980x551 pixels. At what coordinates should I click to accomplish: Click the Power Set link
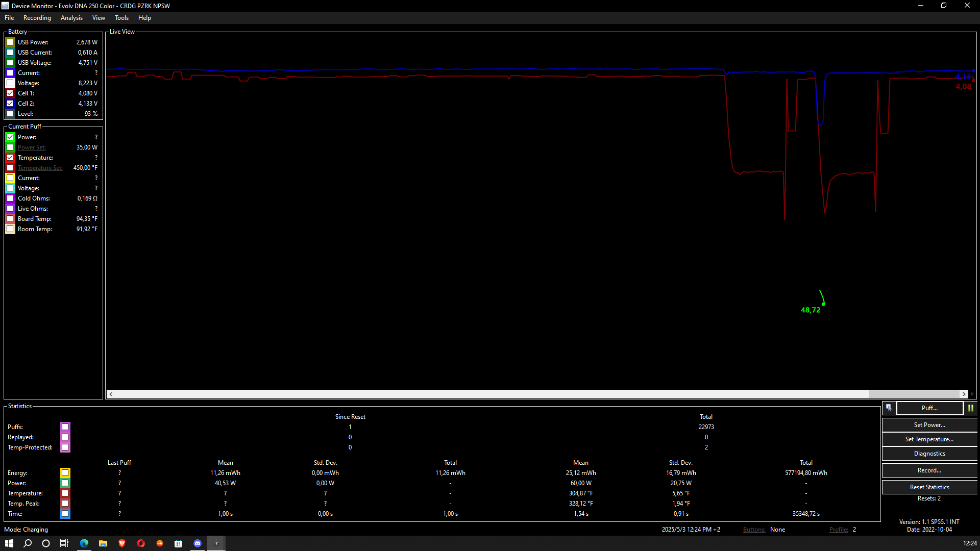(x=32, y=147)
